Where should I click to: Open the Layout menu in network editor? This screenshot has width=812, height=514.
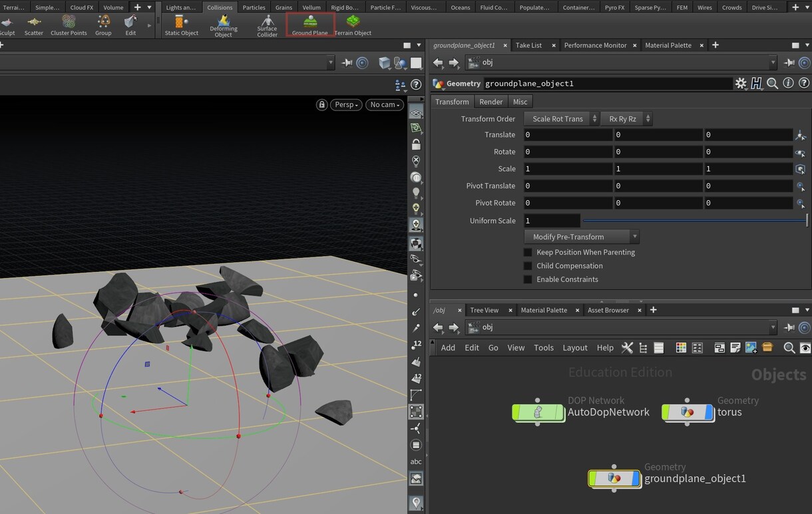575,348
